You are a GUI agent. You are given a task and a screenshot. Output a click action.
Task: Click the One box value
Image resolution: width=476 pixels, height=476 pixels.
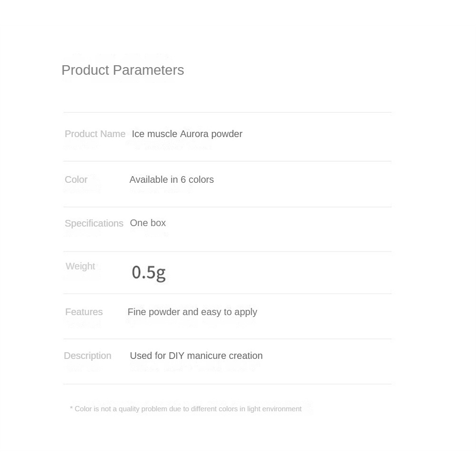click(x=148, y=223)
